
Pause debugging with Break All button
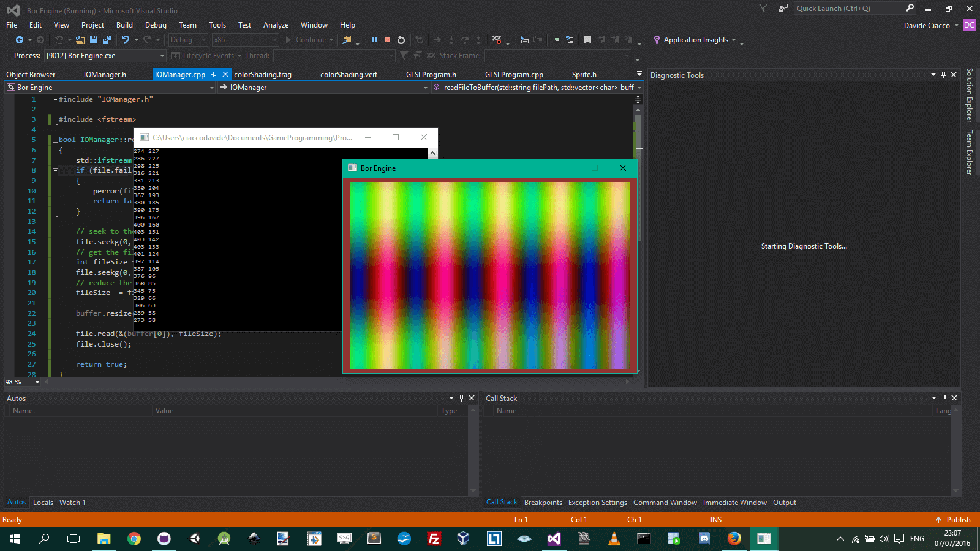pos(374,40)
